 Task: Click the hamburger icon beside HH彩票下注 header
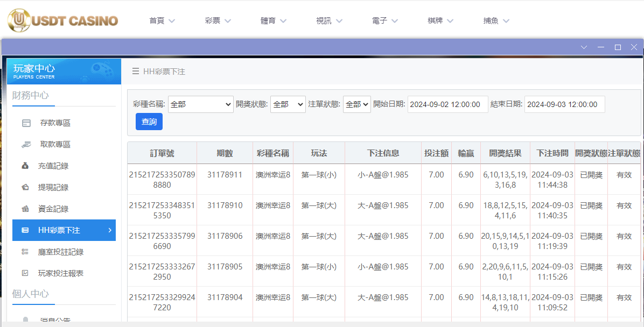[136, 72]
